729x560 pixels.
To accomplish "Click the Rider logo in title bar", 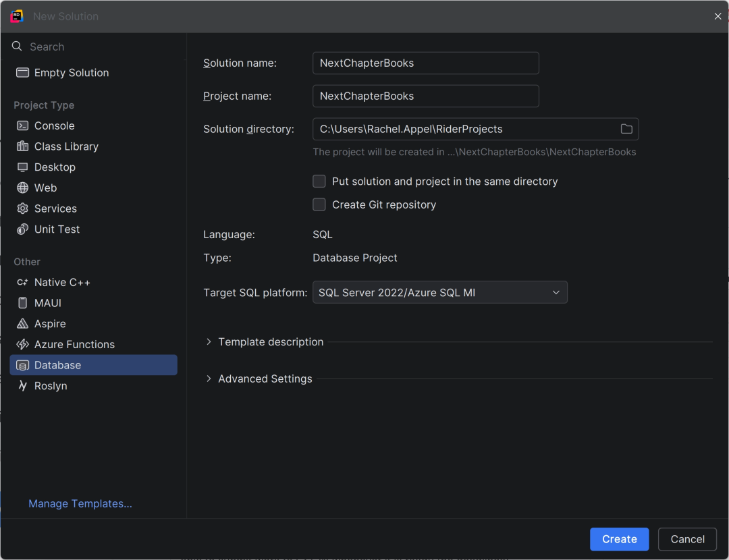I will (17, 16).
